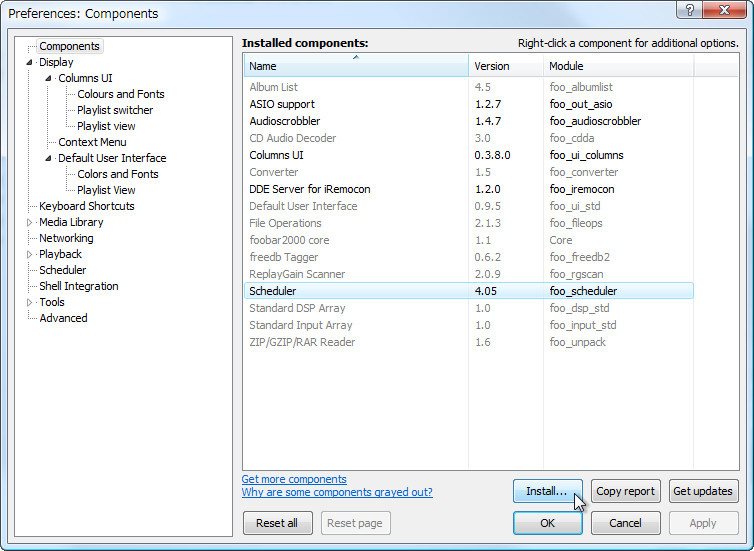This screenshot has width=754, height=551.
Task: Select Playlist switcher under Columns UI
Action: point(115,110)
